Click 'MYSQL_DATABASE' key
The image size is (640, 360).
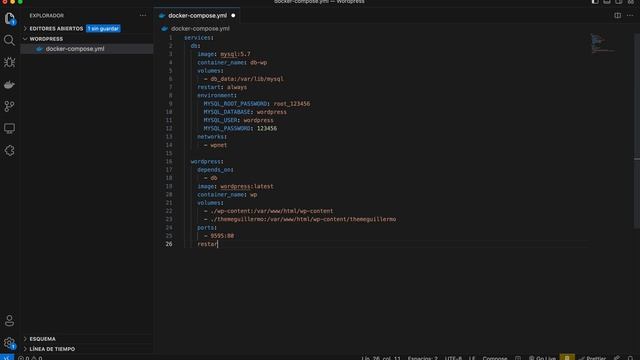pos(227,112)
